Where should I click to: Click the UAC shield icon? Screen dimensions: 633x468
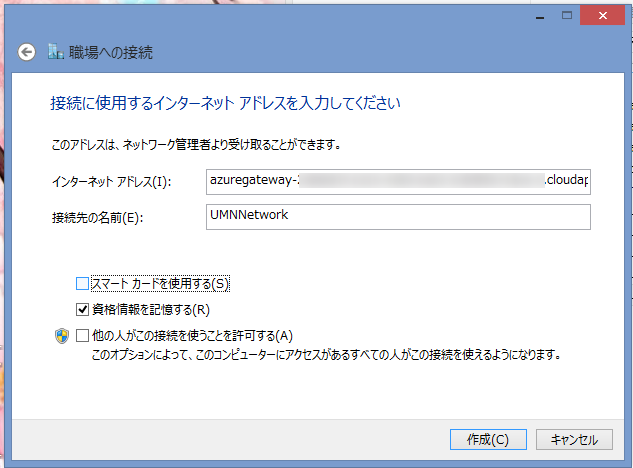[x=62, y=336]
